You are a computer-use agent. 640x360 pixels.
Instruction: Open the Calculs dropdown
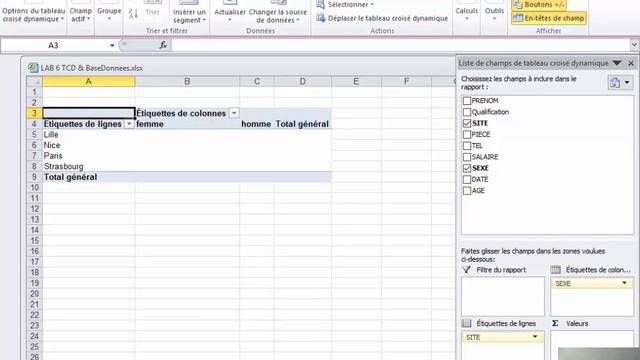(467, 13)
